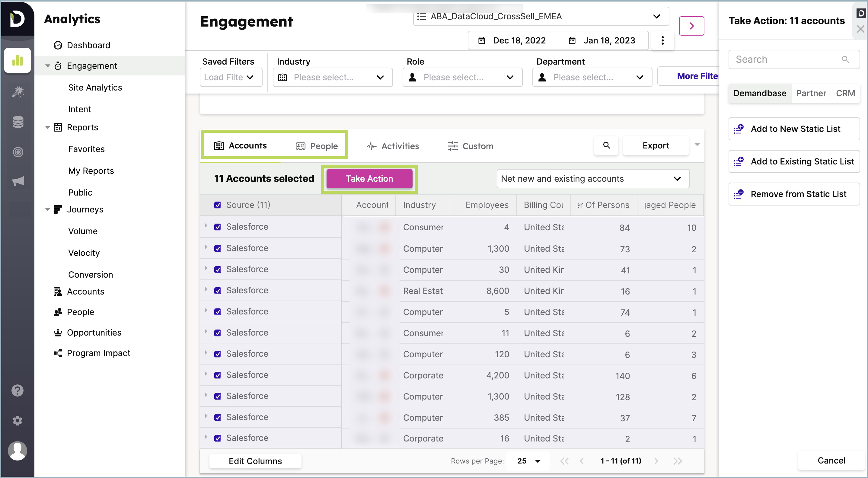Uncheck the Salesforce row with 8,600 employees
Image resolution: width=868 pixels, height=478 pixels.
[218, 291]
